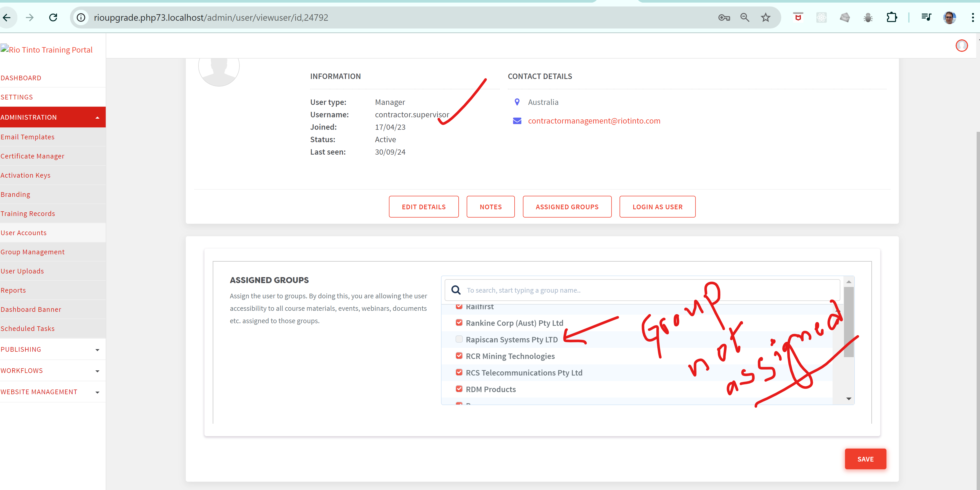The height and width of the screenshot is (490, 980).
Task: Open the password key icon
Action: [723, 18]
